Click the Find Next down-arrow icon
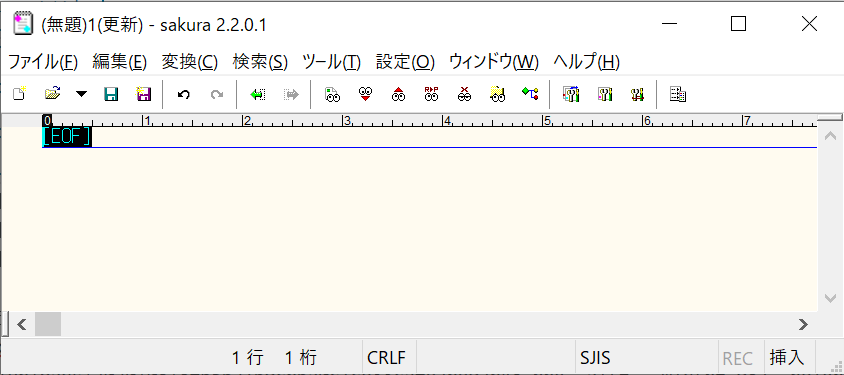The width and height of the screenshot is (844, 375). coord(365,95)
